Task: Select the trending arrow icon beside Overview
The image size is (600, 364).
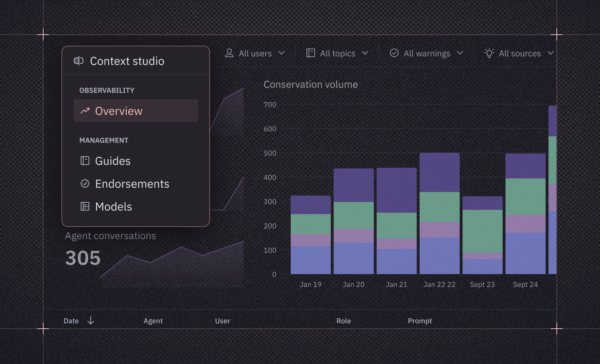Action: [x=85, y=111]
